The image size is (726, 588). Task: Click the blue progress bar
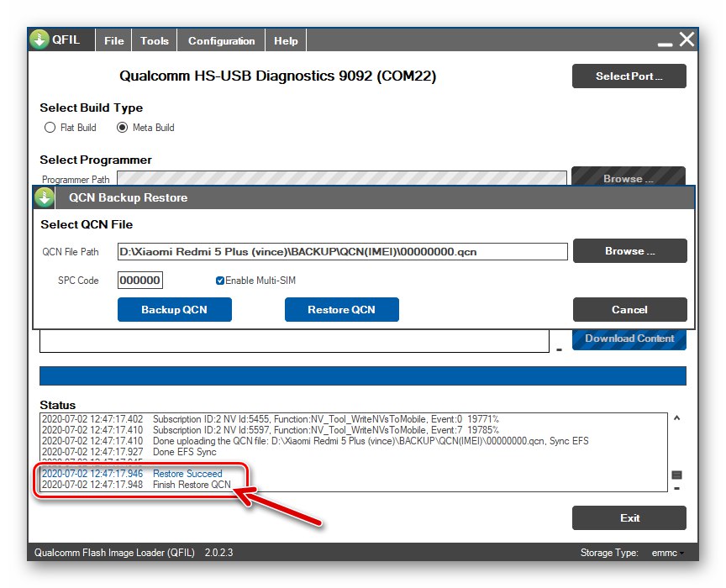(x=362, y=376)
